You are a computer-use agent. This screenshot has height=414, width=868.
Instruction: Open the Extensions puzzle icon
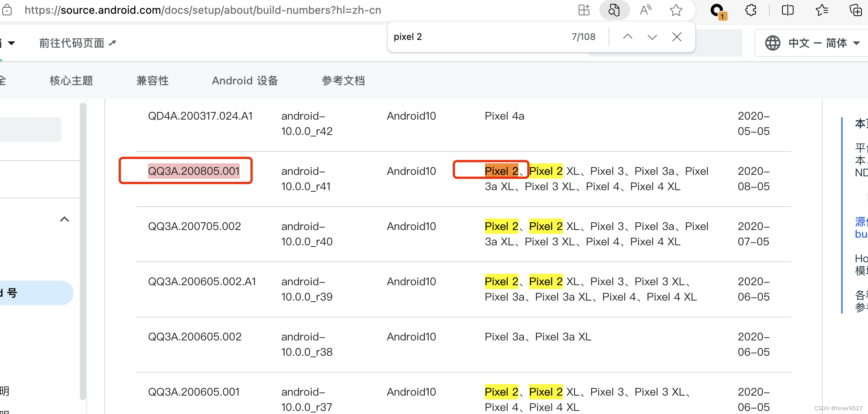click(750, 10)
